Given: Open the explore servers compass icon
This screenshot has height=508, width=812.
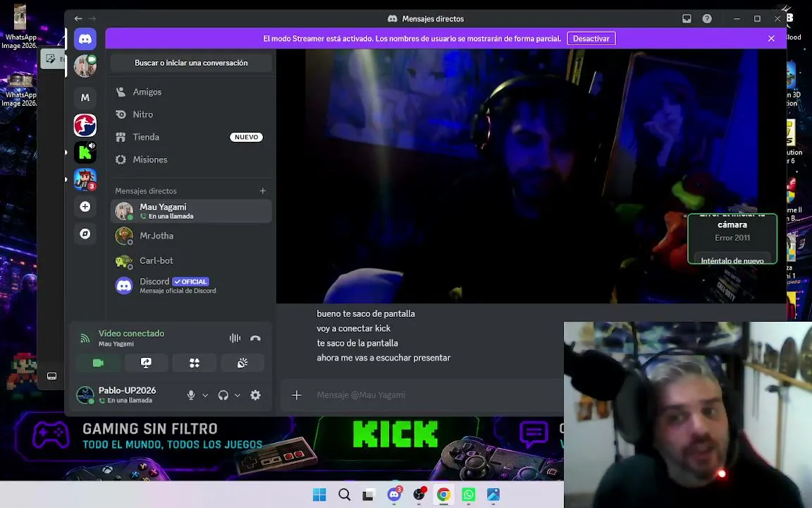Looking at the screenshot, I should click(85, 234).
